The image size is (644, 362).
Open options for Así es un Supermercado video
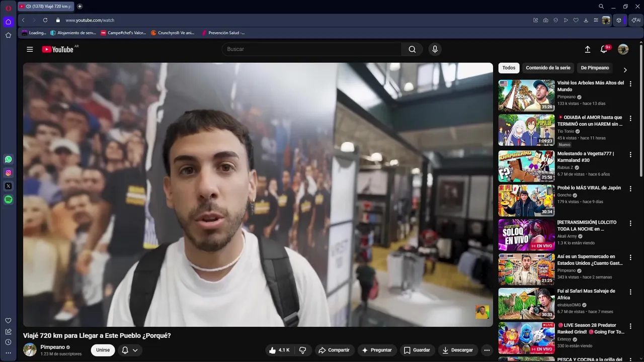[630, 257]
